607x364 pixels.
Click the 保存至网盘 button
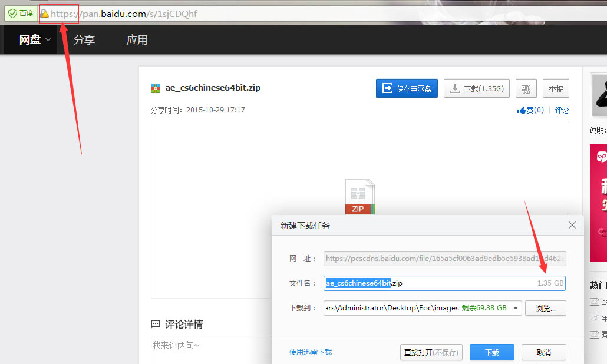tap(407, 88)
